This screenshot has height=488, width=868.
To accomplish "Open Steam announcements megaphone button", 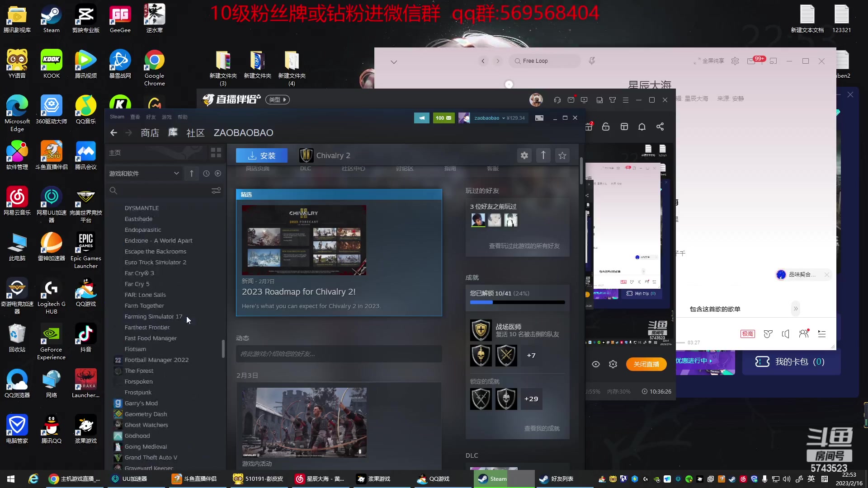I will [x=422, y=118].
